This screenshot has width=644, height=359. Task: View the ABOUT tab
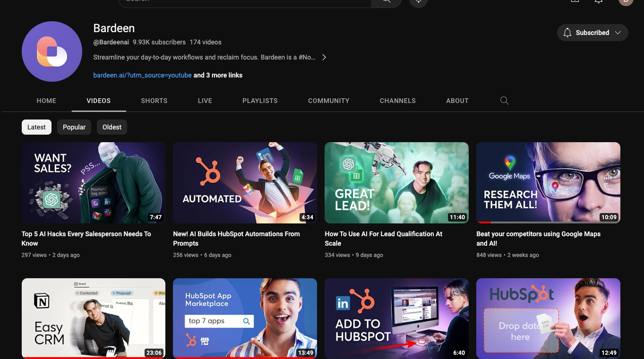coord(457,101)
